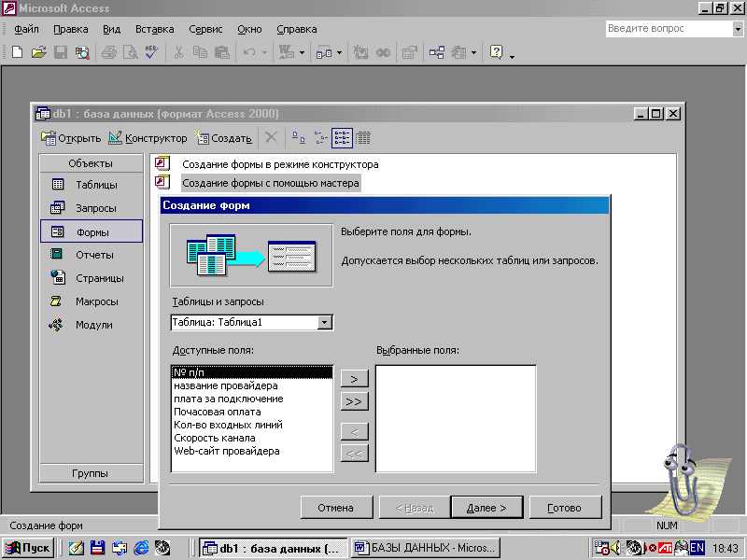
Task: Click the Готово button
Action: [x=565, y=508]
